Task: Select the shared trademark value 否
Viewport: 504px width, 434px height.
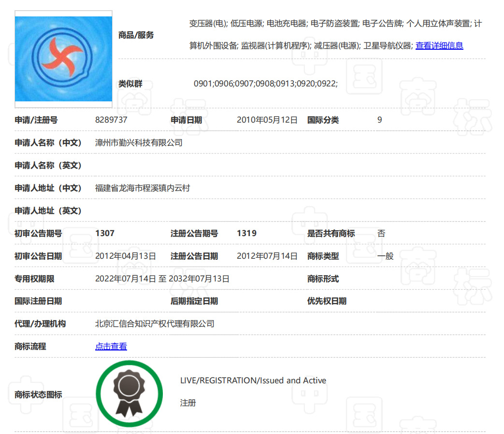Action: coord(381,233)
